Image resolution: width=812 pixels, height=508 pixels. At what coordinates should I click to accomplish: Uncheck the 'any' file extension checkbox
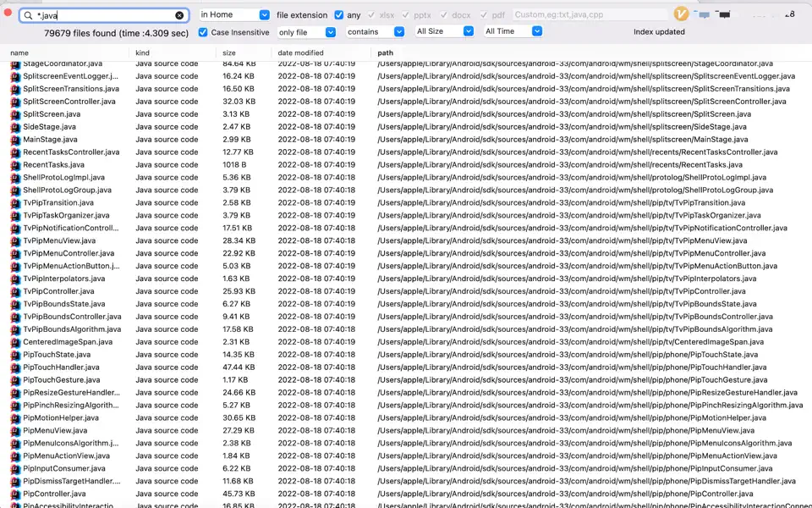(339, 15)
